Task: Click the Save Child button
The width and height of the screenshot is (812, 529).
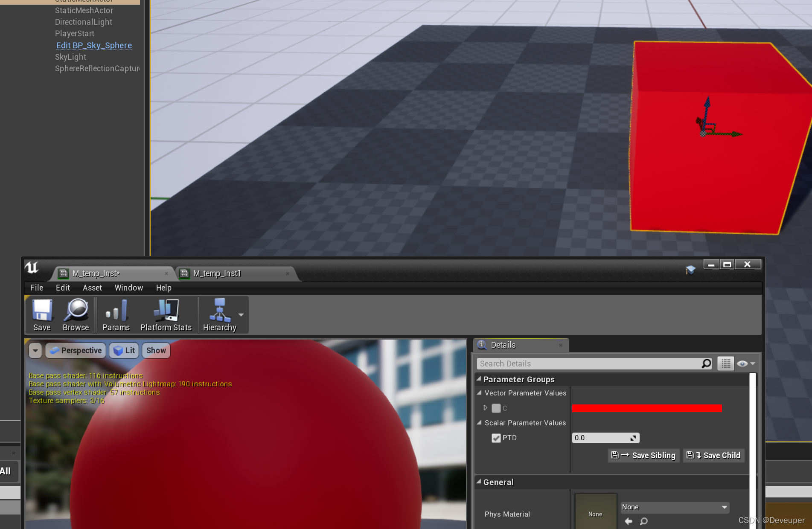Action: 713,455
